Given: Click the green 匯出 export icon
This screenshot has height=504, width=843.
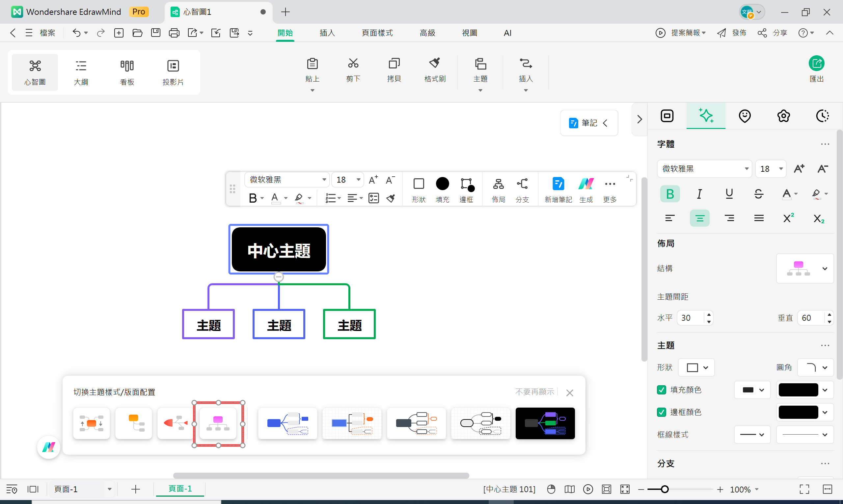Looking at the screenshot, I should point(816,63).
